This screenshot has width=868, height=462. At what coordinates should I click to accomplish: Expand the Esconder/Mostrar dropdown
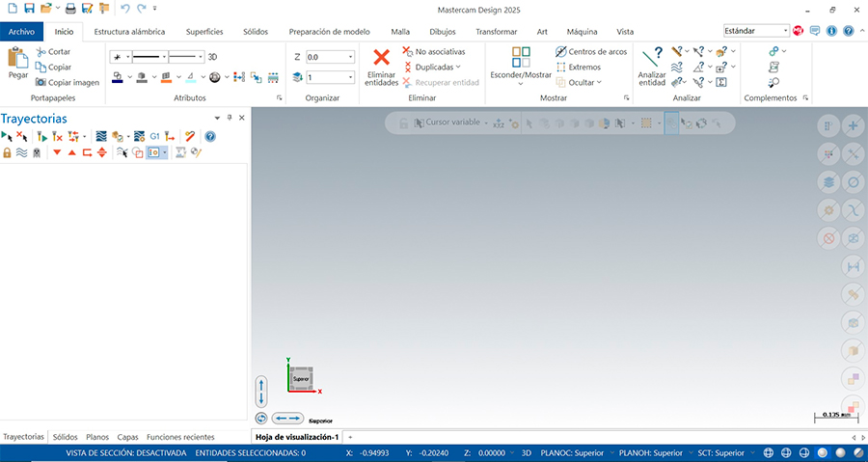pos(521,85)
